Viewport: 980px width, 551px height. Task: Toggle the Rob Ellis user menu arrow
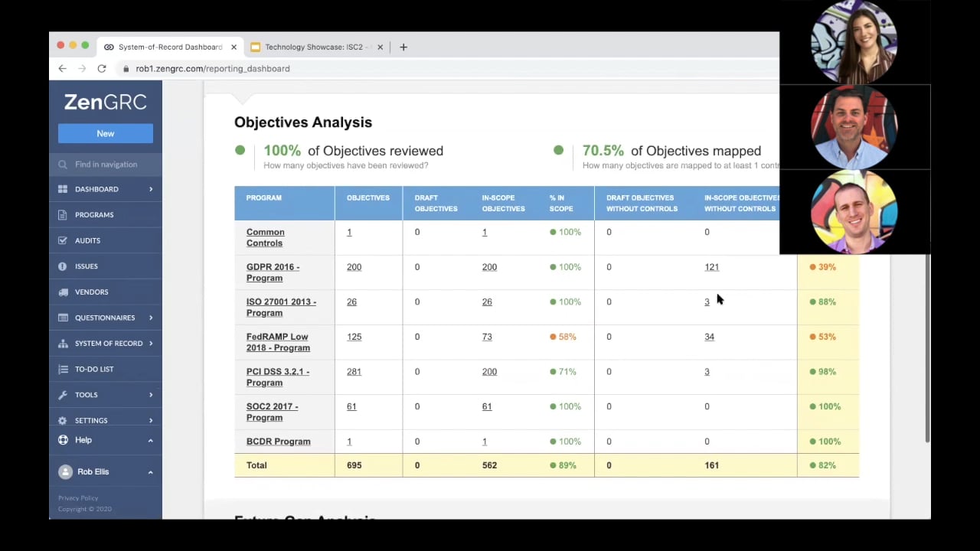pos(150,472)
